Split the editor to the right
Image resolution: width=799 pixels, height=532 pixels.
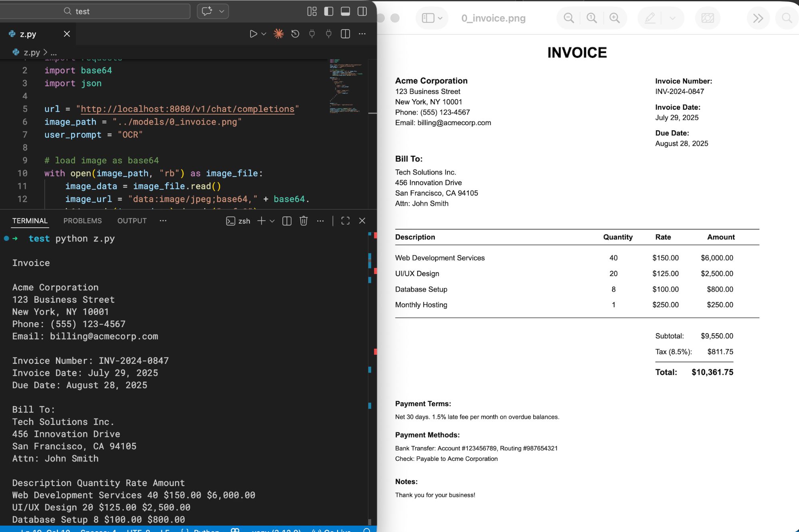(344, 34)
